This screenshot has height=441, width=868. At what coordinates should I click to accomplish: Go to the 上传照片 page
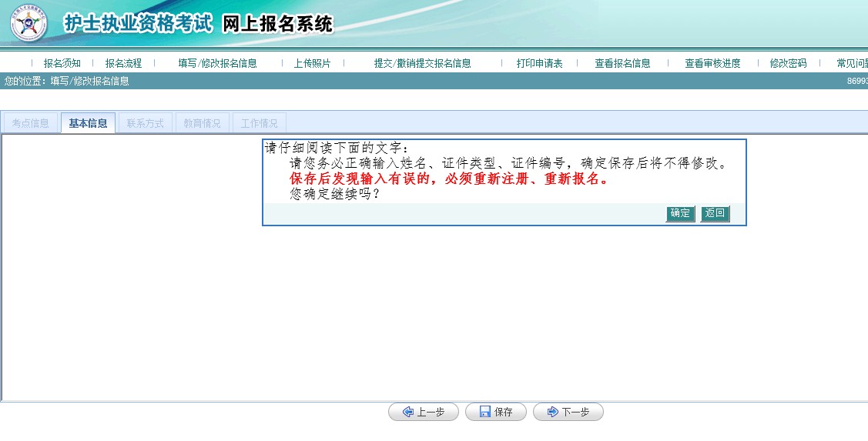[x=312, y=63]
